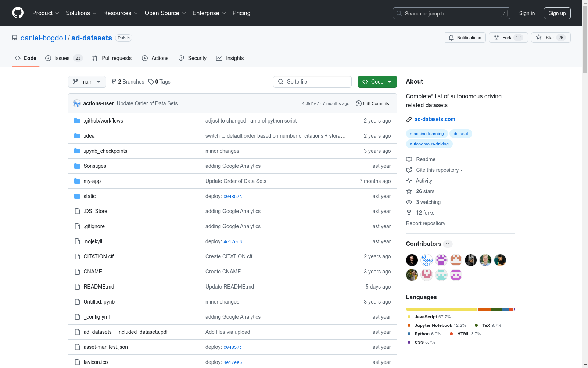Image resolution: width=588 pixels, height=368 pixels.
Task: Click the first contributor avatar
Action: click(412, 260)
